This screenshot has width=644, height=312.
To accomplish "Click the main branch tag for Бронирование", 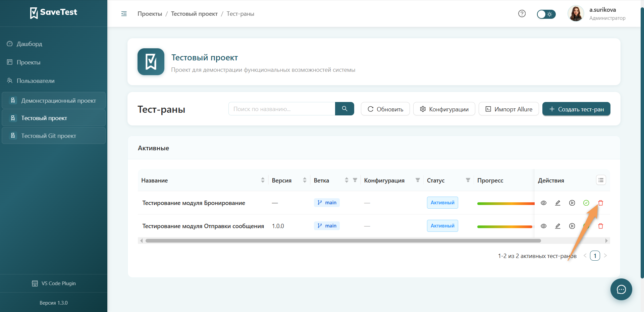I will point(327,203).
